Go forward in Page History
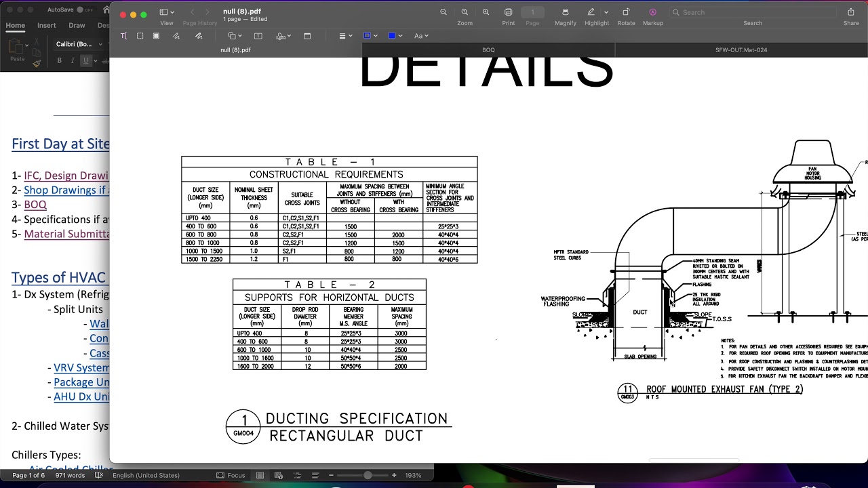This screenshot has height=488, width=868. pyautogui.click(x=208, y=12)
